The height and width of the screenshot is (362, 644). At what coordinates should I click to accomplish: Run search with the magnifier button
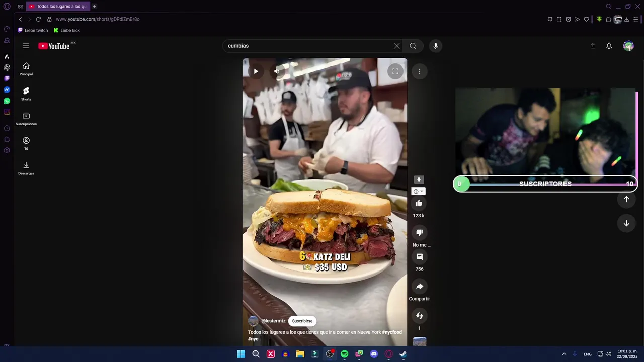pyautogui.click(x=413, y=46)
